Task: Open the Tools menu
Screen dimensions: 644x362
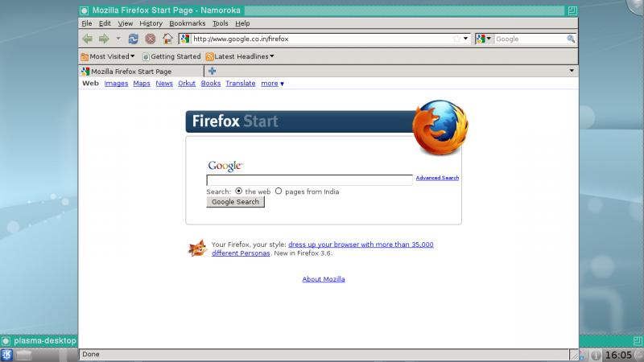Action: (x=220, y=23)
